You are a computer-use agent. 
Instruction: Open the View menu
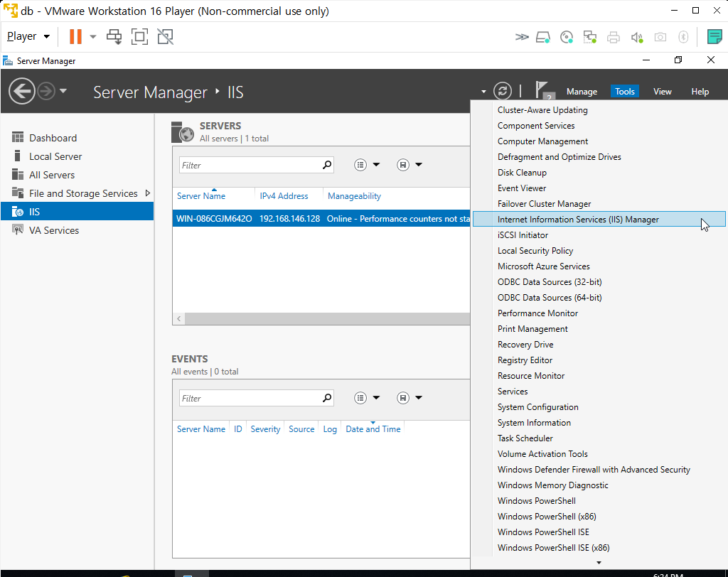coord(662,92)
